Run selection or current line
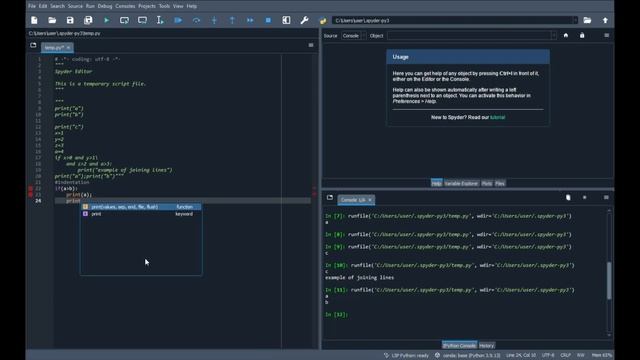640x360 pixels. [x=160, y=20]
